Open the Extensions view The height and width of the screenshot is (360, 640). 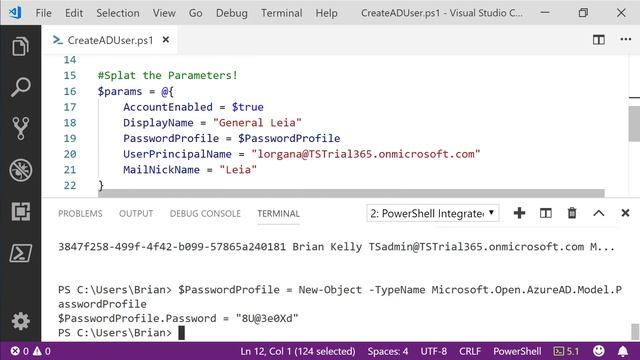click(x=20, y=211)
